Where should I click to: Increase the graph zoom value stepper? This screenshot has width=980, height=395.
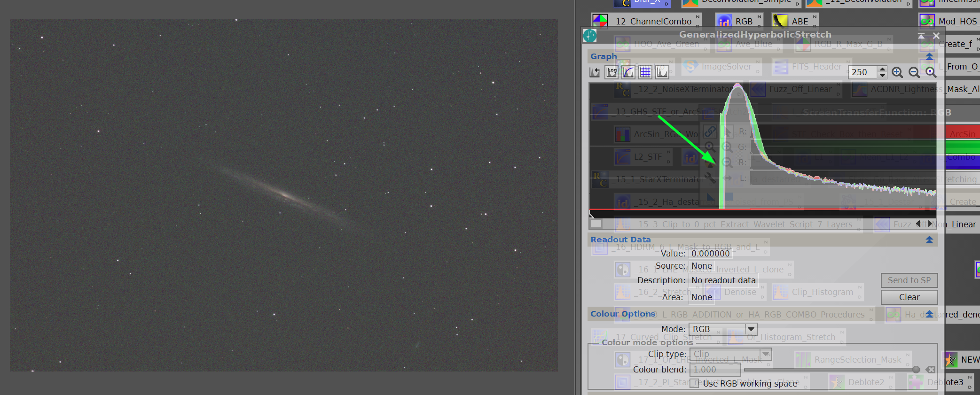pos(883,69)
